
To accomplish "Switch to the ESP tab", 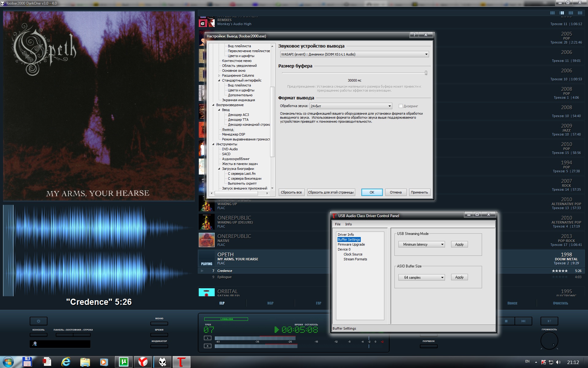I will point(318,303).
